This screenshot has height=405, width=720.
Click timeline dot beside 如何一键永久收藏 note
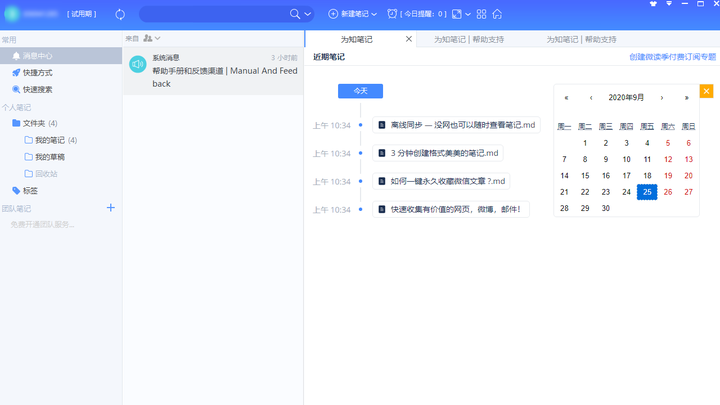tap(360, 181)
